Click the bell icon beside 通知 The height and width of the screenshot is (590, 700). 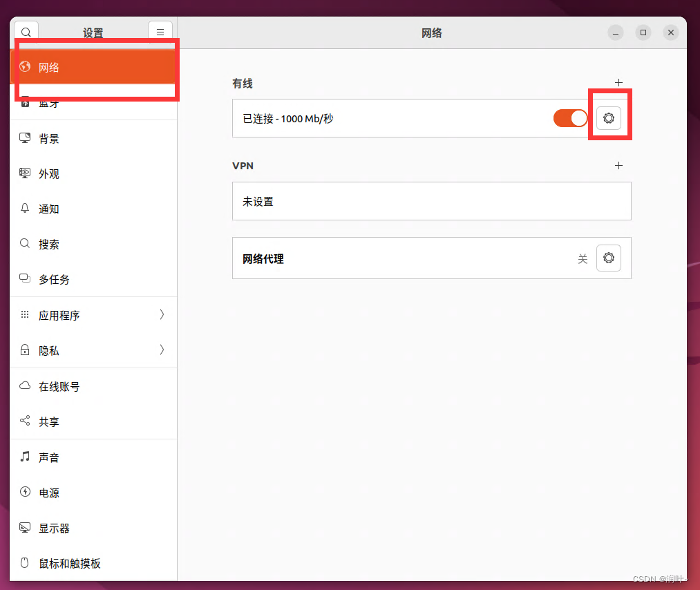[25, 208]
